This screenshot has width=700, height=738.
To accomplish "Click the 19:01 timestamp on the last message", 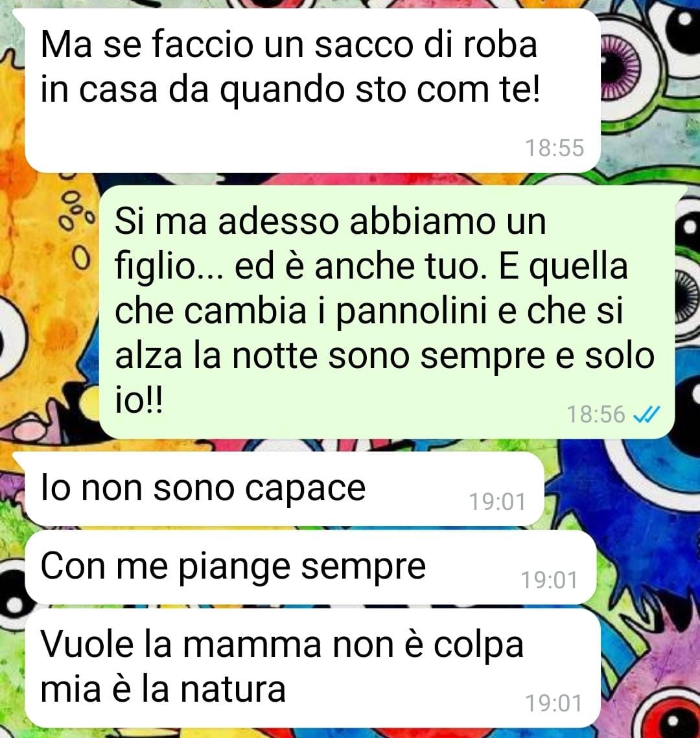I will coord(554,704).
